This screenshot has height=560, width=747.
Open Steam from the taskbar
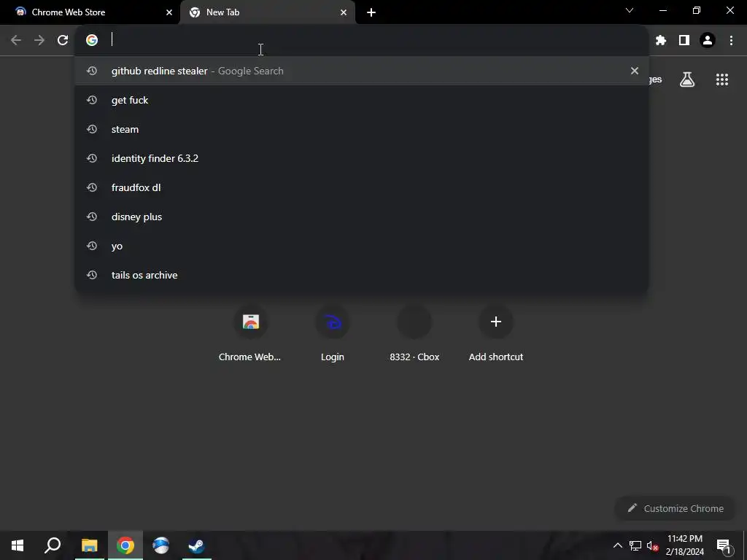pyautogui.click(x=196, y=545)
